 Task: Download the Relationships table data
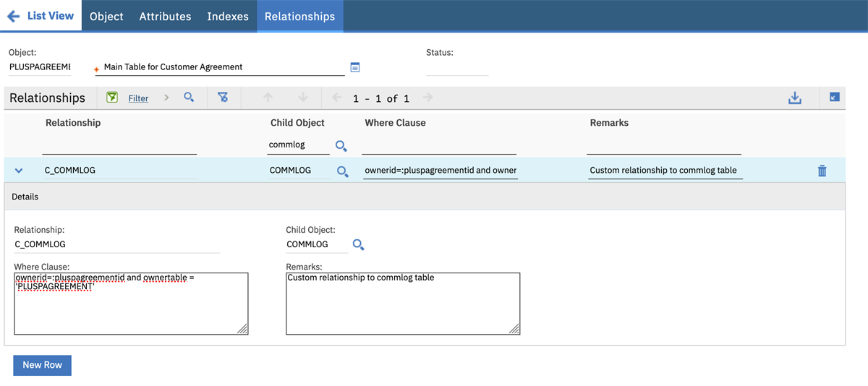pos(795,98)
